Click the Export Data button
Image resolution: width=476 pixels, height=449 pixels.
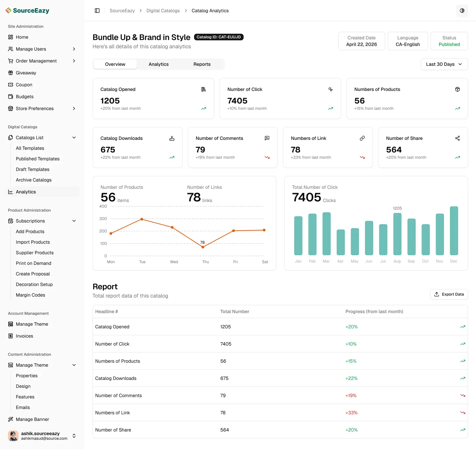[x=449, y=294]
